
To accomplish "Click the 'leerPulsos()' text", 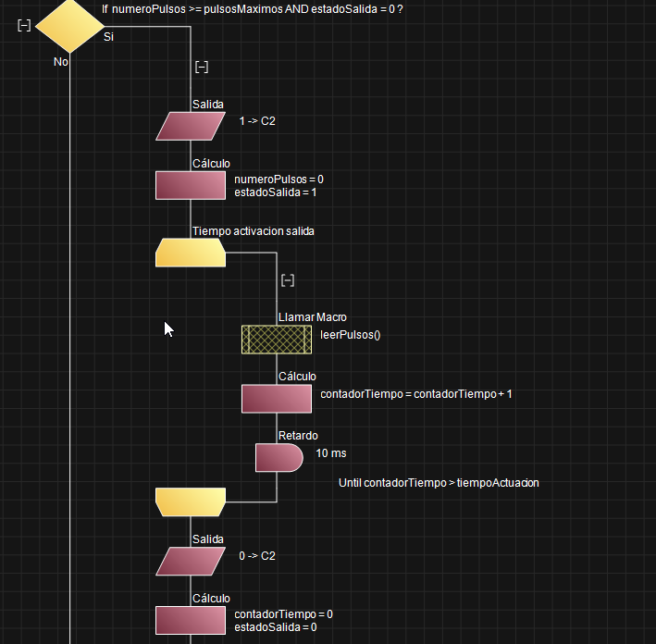I will tap(351, 335).
